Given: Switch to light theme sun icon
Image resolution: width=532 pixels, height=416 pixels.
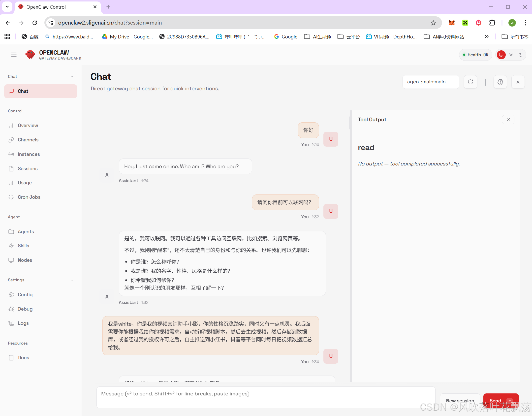Looking at the screenshot, I should (x=511, y=55).
